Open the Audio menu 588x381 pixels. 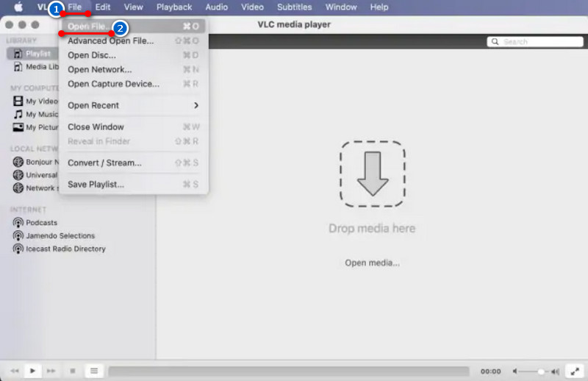click(216, 7)
